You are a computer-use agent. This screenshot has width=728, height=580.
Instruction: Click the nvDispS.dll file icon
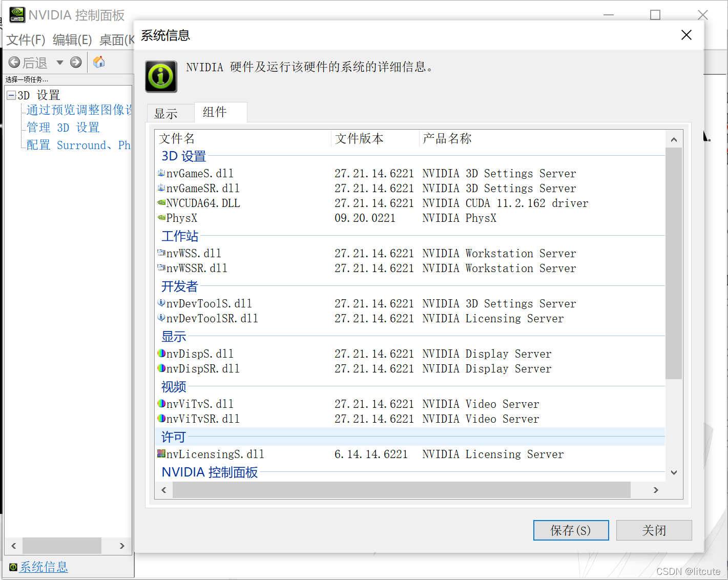(161, 354)
